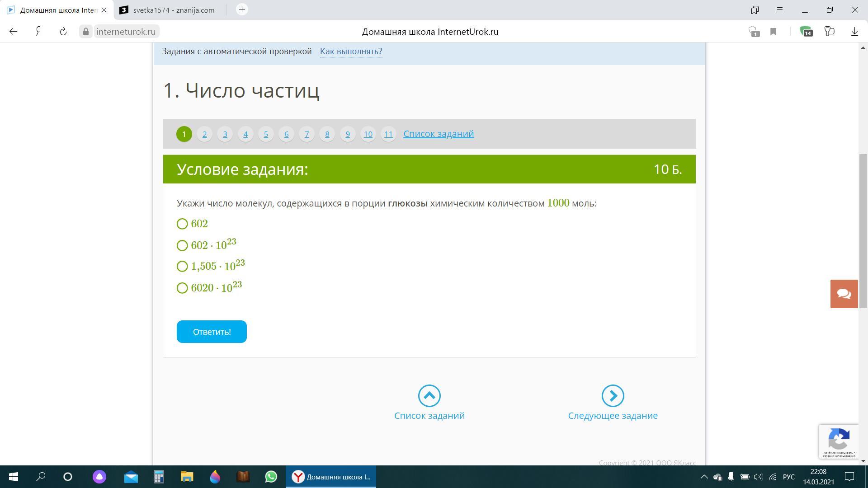Open the downloads arrow icon

(854, 32)
